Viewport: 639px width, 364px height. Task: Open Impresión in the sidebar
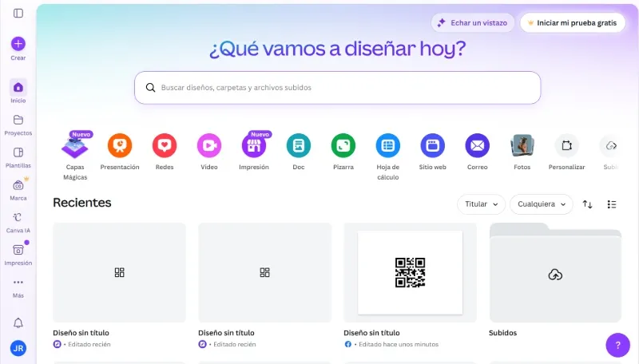18,255
